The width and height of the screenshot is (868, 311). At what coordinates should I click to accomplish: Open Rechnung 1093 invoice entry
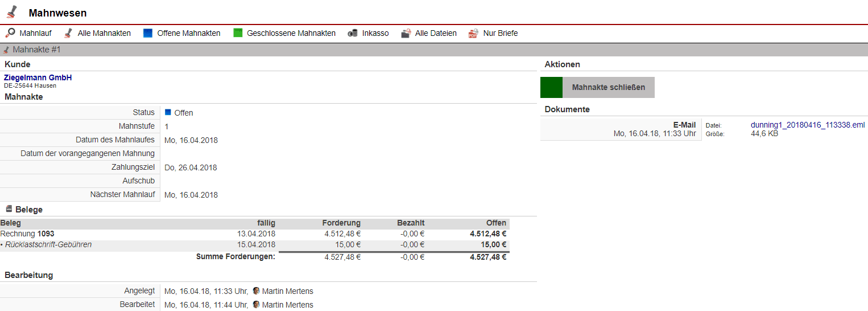(27, 234)
